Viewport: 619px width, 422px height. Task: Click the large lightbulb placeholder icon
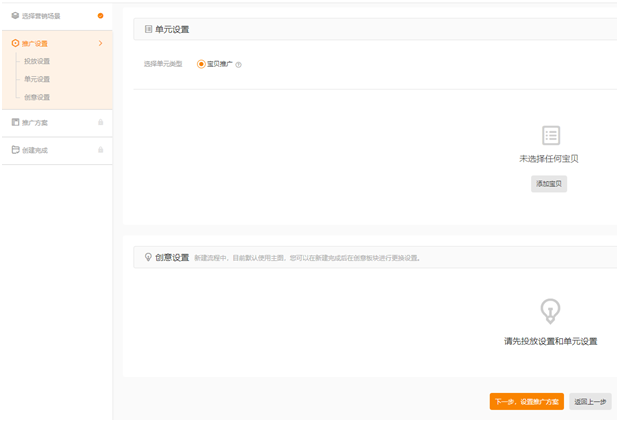point(550,310)
